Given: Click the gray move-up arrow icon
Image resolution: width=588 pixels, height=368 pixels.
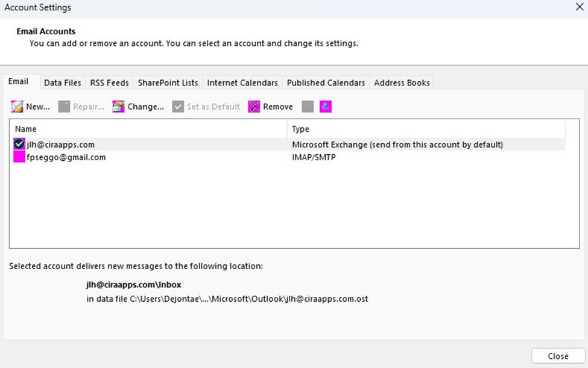Looking at the screenshot, I should tap(308, 107).
